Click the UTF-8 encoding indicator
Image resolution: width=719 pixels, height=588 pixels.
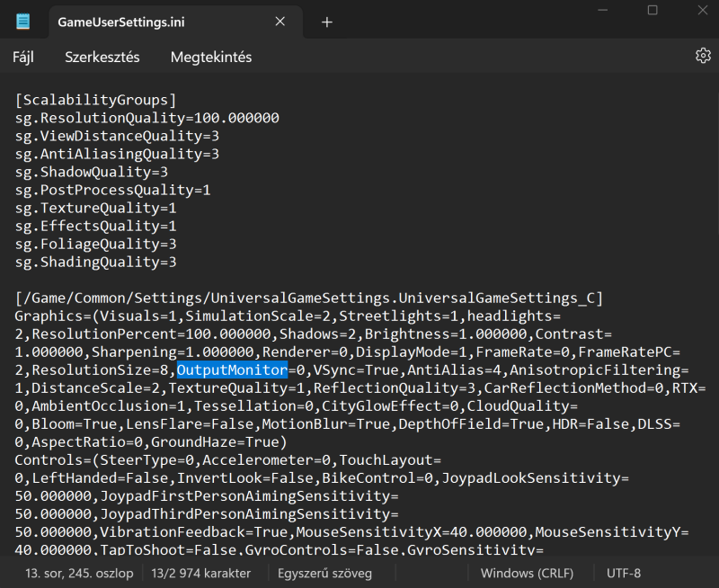pos(624,574)
